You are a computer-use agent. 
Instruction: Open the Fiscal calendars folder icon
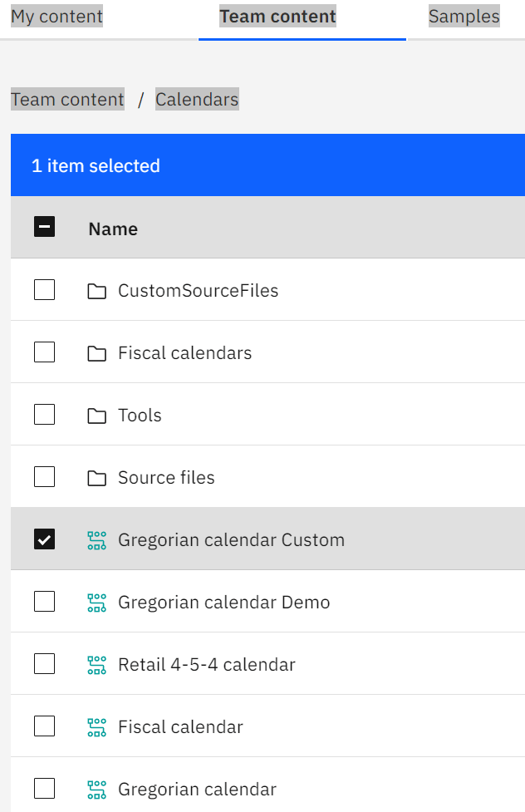click(x=97, y=352)
